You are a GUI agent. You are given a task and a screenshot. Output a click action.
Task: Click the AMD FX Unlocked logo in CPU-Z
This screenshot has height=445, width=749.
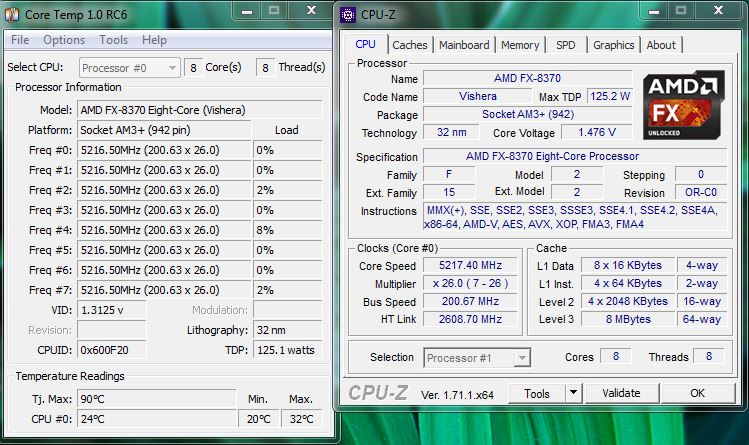684,105
